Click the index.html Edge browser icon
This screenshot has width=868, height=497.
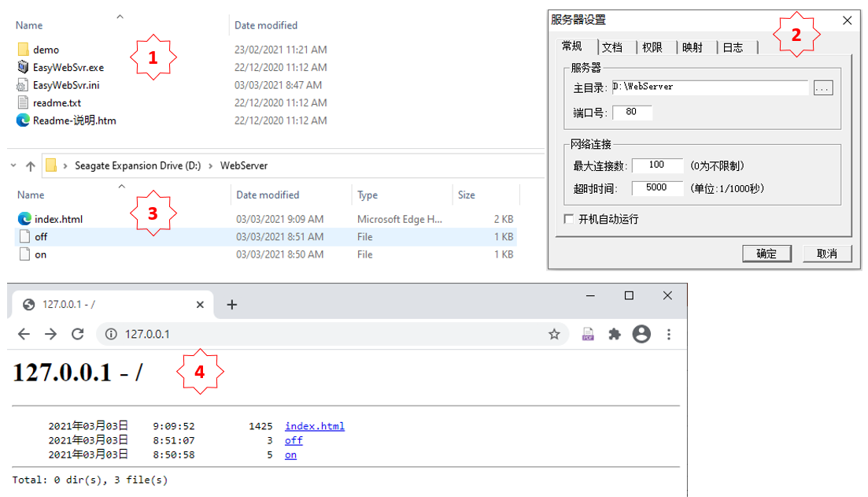[x=26, y=218]
